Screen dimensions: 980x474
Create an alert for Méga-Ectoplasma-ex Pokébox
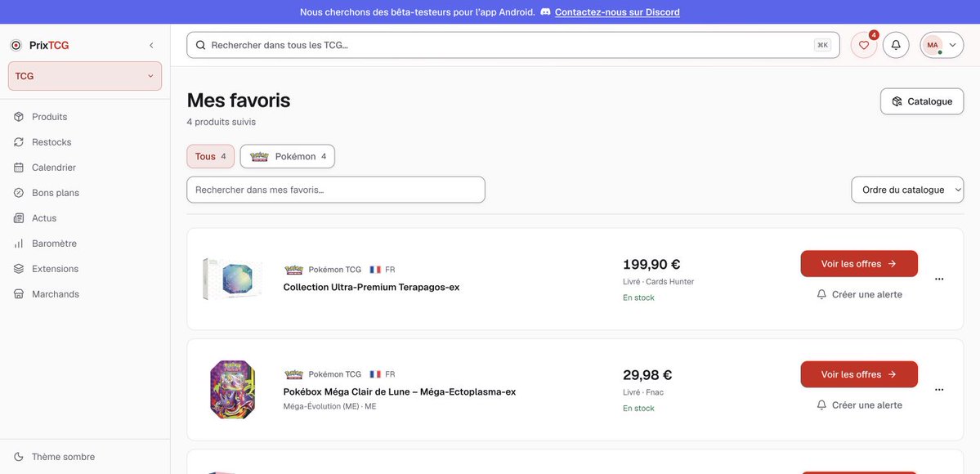pyautogui.click(x=859, y=405)
